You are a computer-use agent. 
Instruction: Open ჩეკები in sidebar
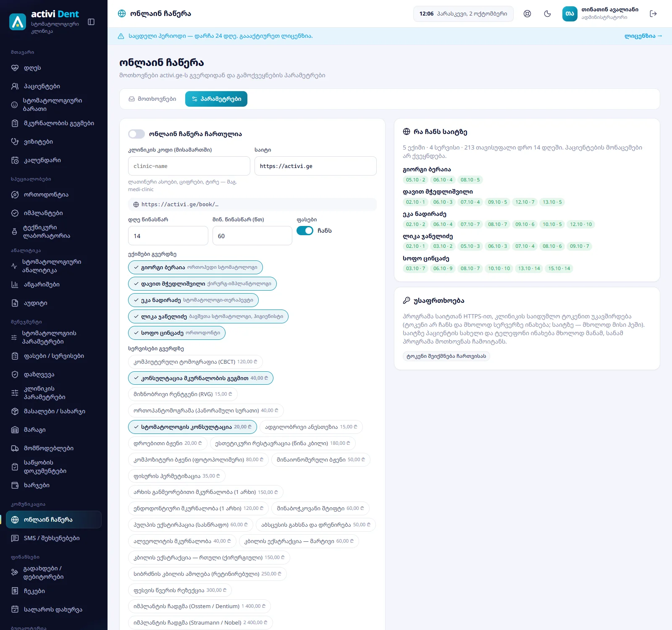click(54, 591)
